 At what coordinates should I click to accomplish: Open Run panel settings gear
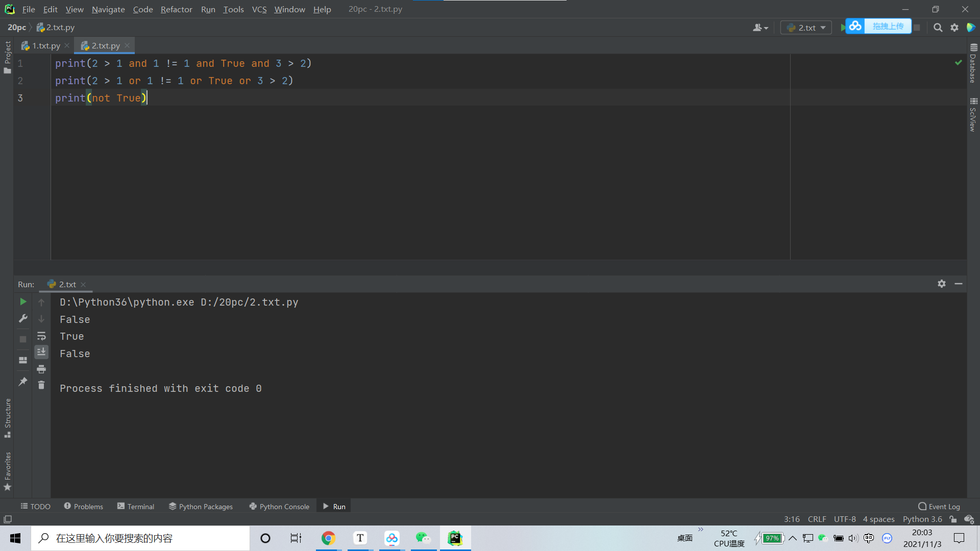942,284
